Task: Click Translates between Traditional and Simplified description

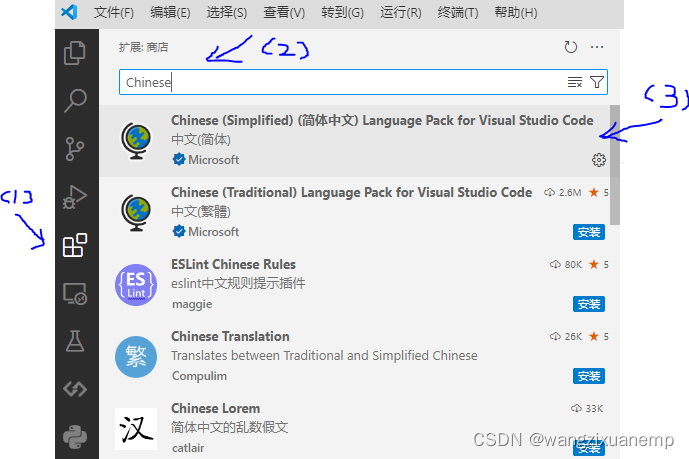Action: click(x=324, y=356)
